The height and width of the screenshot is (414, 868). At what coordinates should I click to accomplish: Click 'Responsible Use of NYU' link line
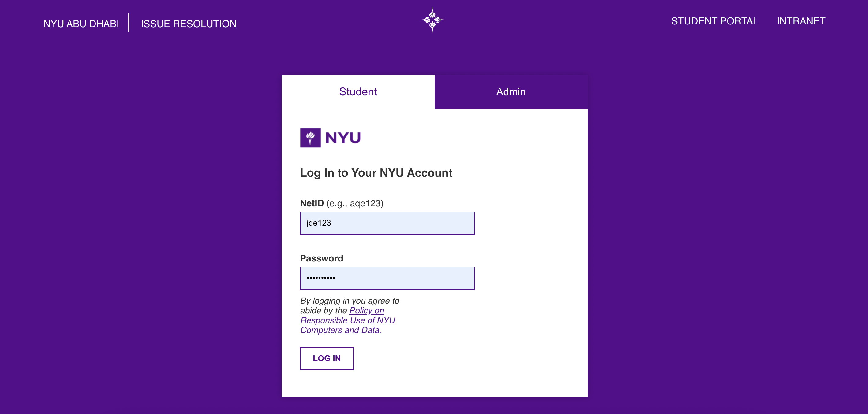coord(347,320)
